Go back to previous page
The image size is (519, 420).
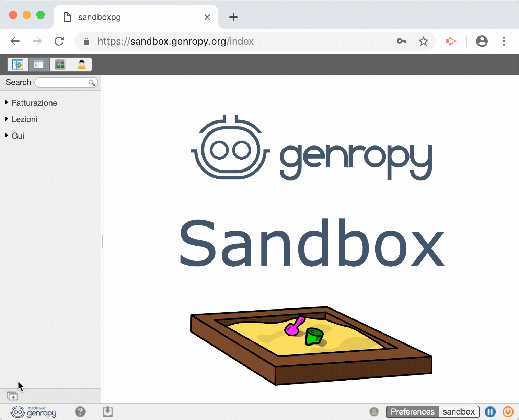click(15, 41)
